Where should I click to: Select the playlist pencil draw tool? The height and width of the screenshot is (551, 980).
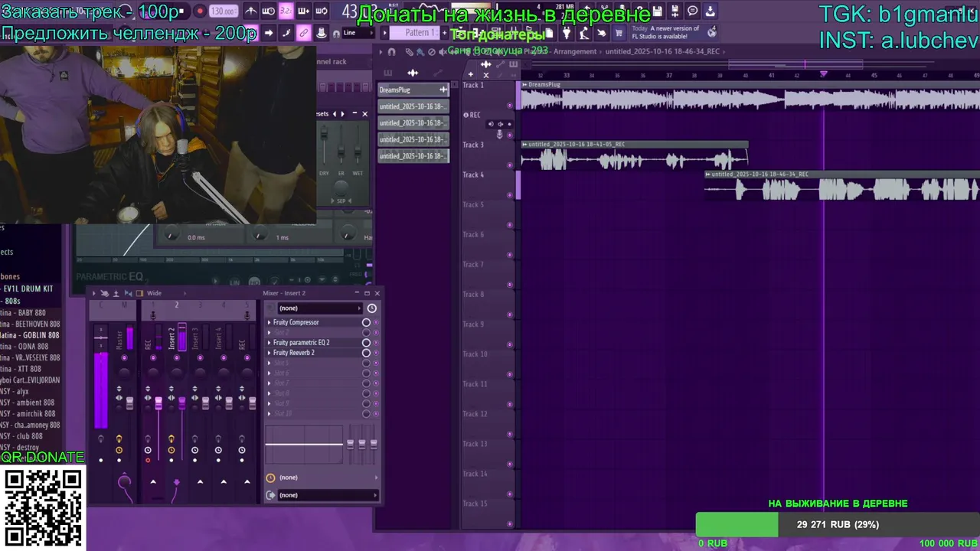coord(410,51)
